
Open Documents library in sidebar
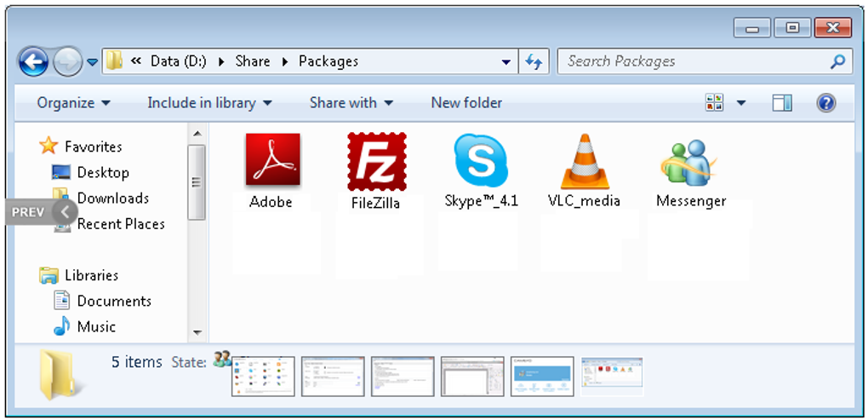click(x=114, y=301)
